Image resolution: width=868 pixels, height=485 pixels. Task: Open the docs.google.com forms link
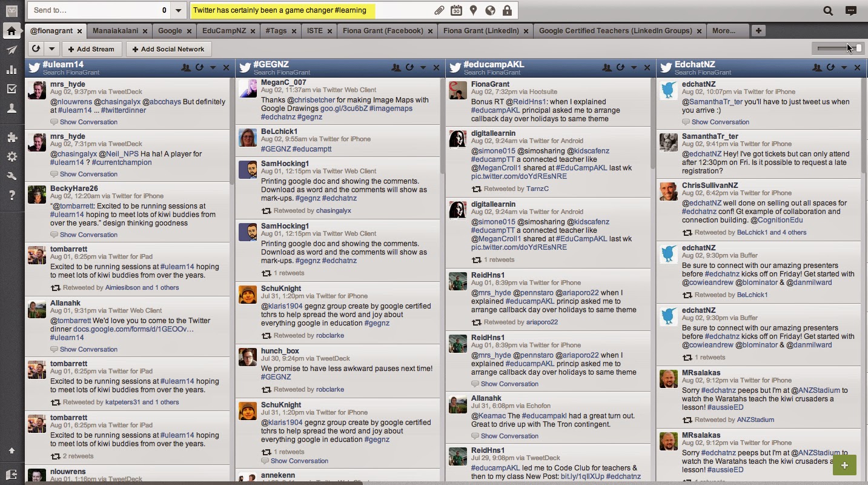(133, 329)
